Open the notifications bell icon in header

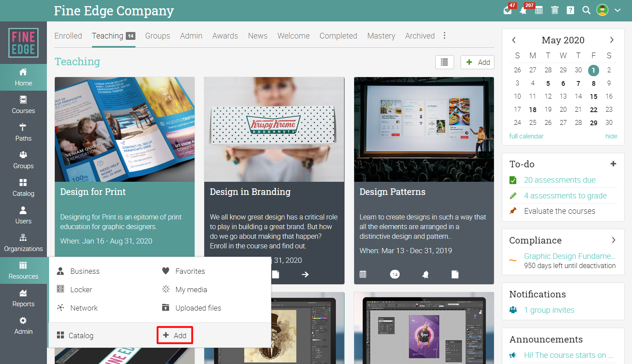tap(523, 11)
